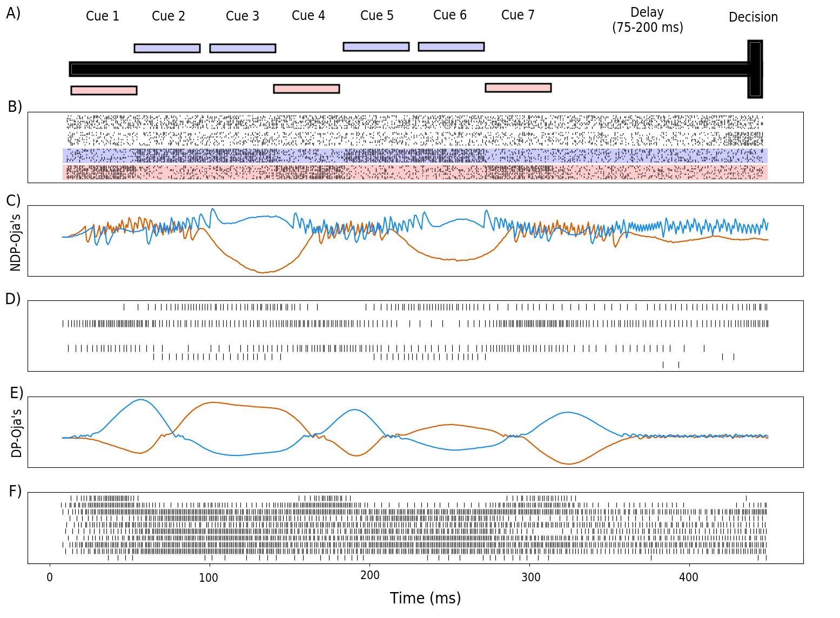
Task: Click the blue rectangle under Cue 3
Action: [x=243, y=48]
